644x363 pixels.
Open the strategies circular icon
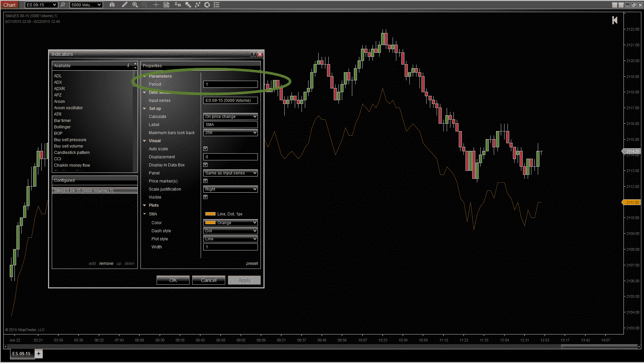click(207, 5)
